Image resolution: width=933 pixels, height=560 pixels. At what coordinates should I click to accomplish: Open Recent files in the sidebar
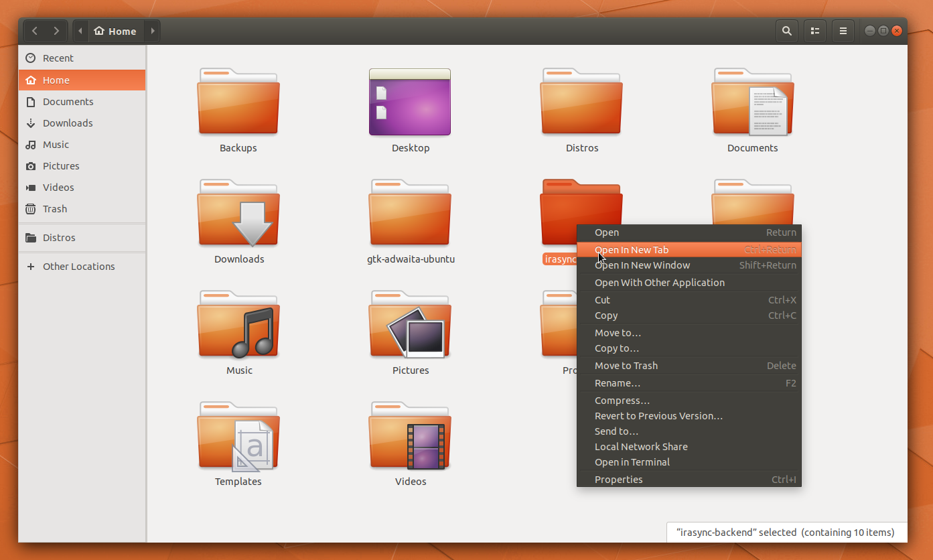pos(58,58)
